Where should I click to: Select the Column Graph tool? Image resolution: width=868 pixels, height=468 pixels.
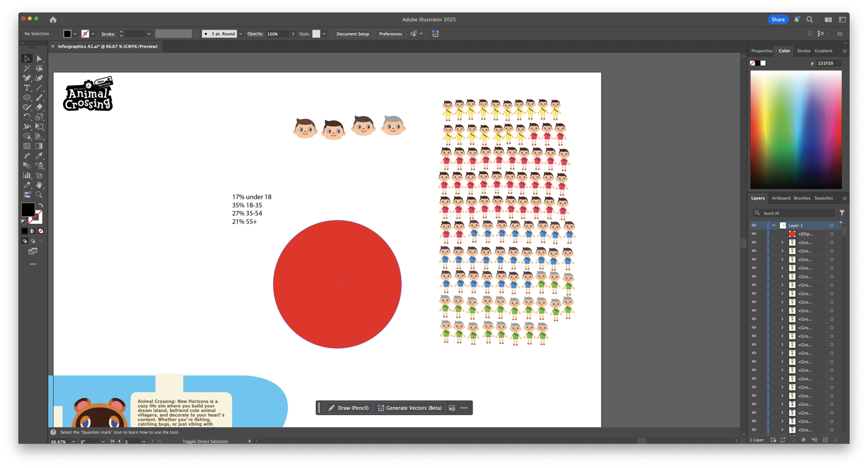click(27, 175)
